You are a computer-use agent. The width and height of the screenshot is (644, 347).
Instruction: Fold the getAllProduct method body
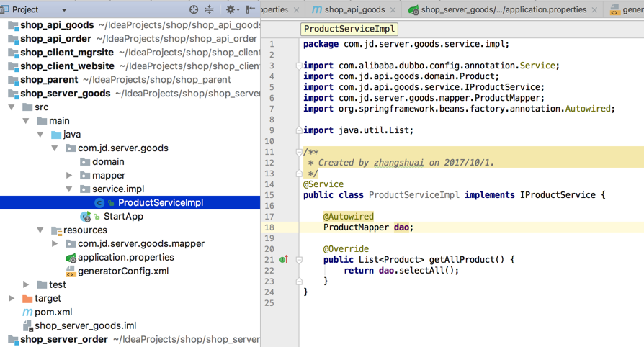[x=299, y=260]
